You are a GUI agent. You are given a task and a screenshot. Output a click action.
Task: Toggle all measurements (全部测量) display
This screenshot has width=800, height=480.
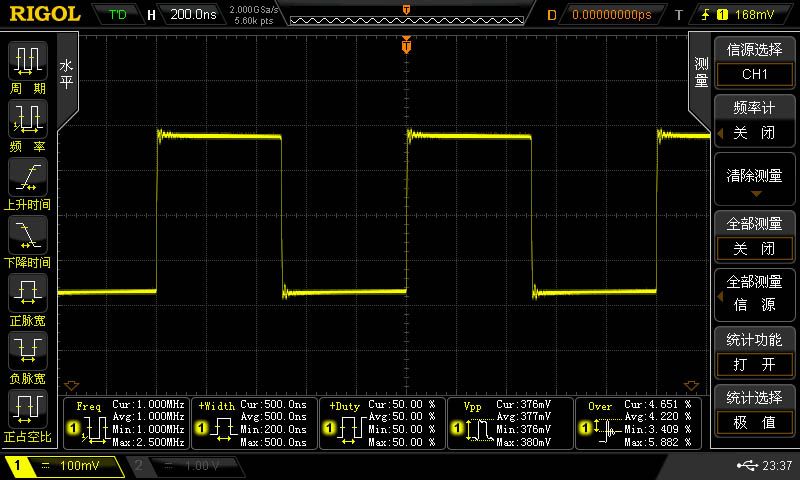tap(754, 236)
